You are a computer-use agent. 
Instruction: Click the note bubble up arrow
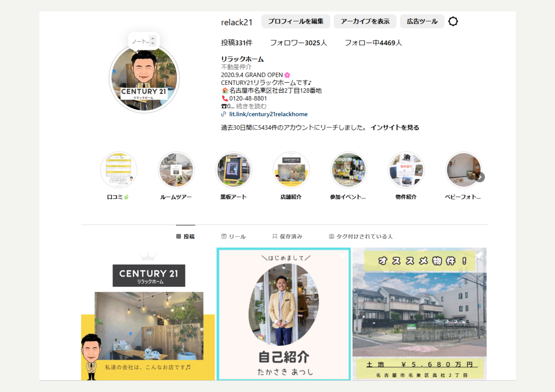[x=153, y=39]
